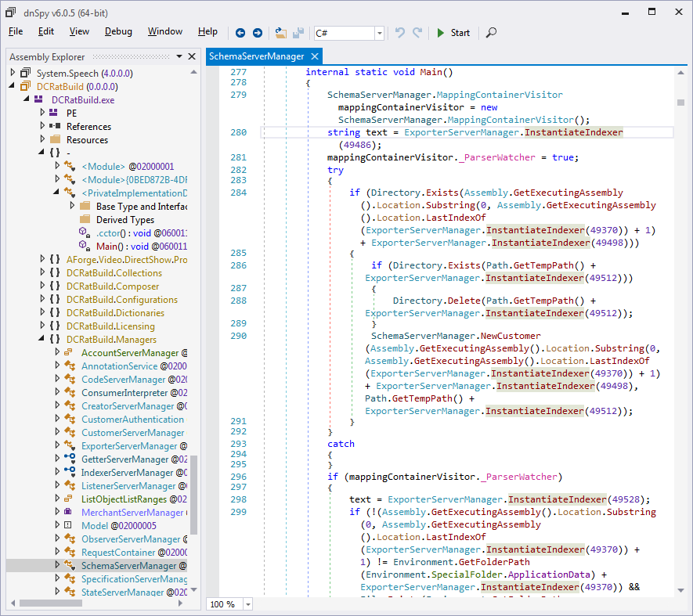
Task: Click the Undo toolbar icon
Action: click(400, 33)
